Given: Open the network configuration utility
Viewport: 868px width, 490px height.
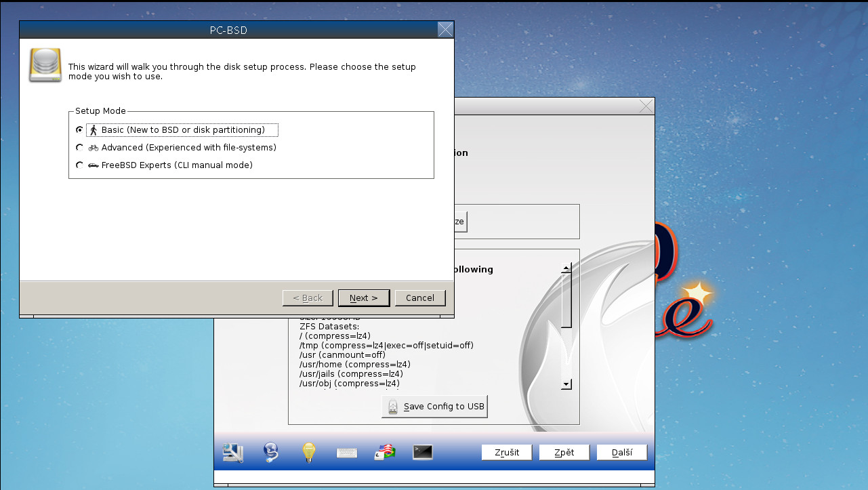Looking at the screenshot, I should pos(270,452).
